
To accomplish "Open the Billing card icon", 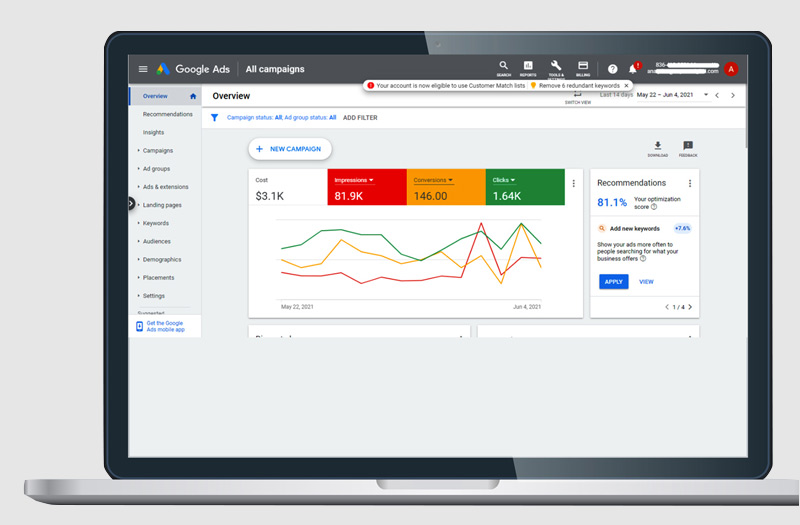I will [582, 67].
